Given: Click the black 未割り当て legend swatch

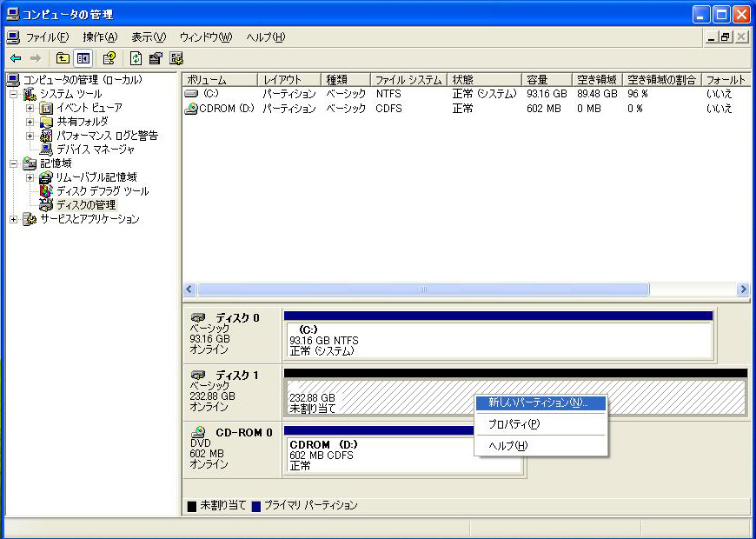Looking at the screenshot, I should [191, 506].
